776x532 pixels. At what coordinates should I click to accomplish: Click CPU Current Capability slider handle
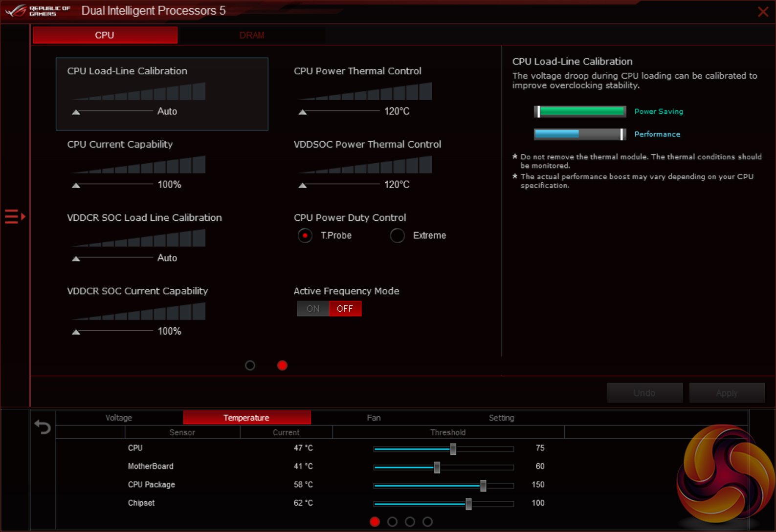point(76,185)
